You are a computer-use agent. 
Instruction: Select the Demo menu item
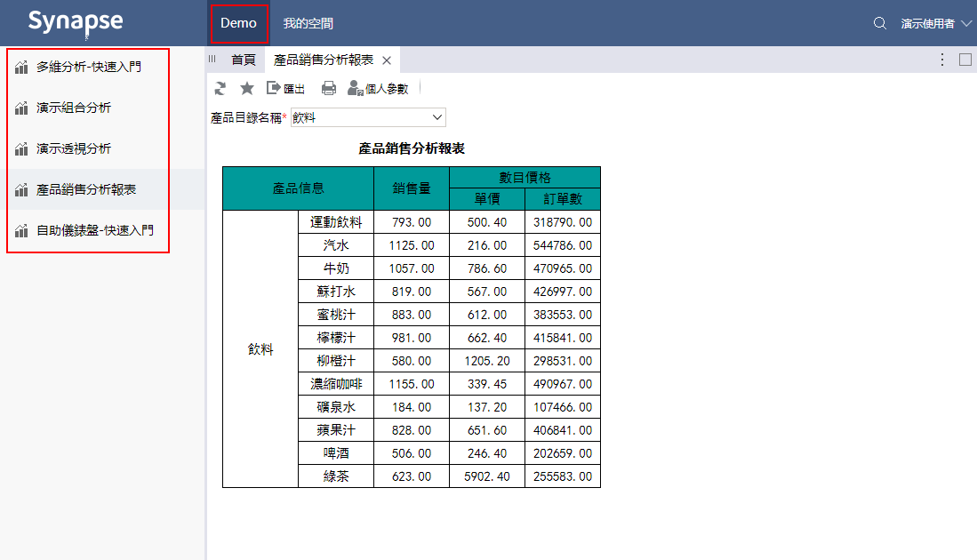239,23
